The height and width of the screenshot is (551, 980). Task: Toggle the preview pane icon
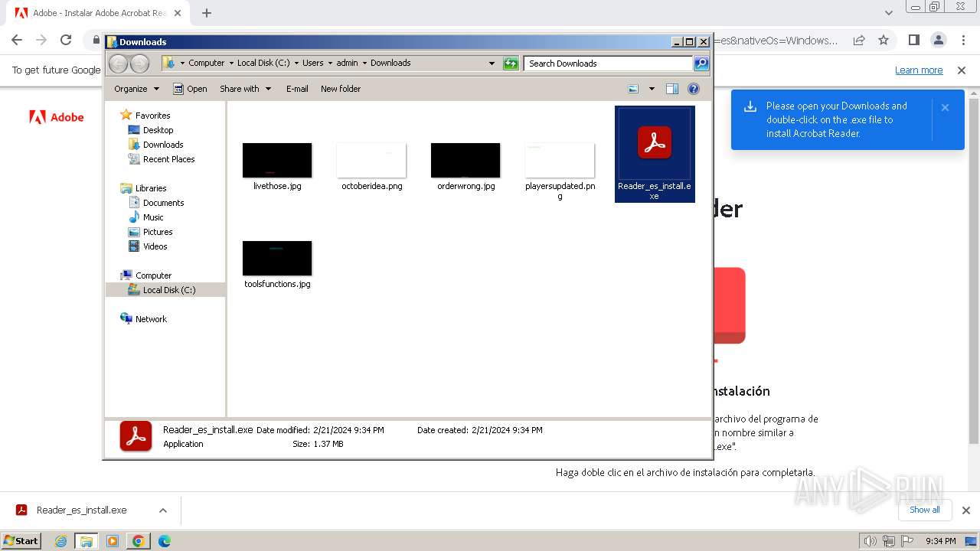click(x=672, y=89)
